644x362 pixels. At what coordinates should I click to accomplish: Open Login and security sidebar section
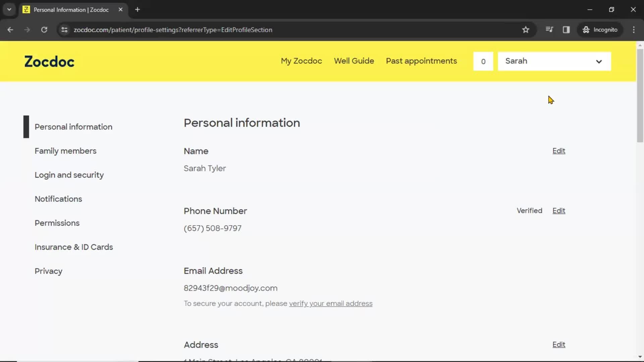[x=69, y=175]
